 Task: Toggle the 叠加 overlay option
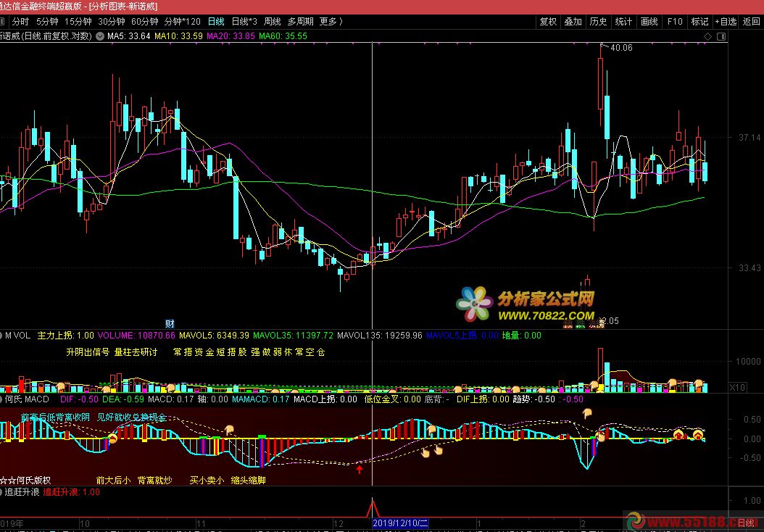click(573, 22)
